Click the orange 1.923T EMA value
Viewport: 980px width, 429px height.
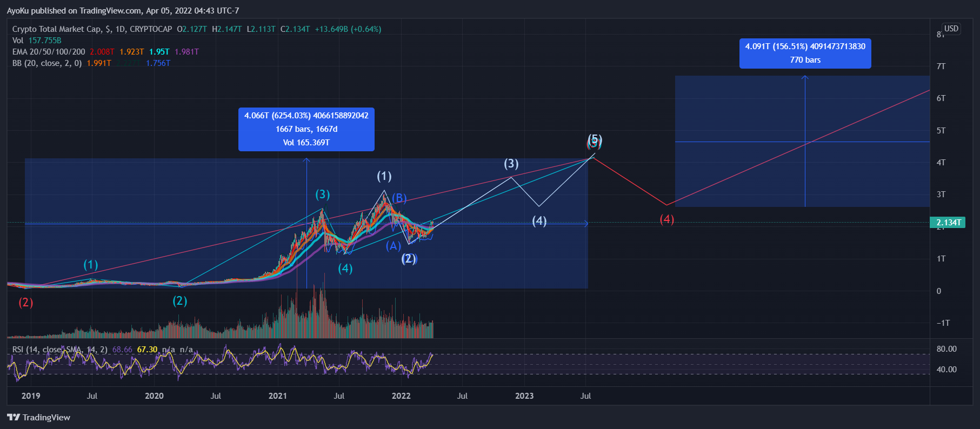[131, 52]
